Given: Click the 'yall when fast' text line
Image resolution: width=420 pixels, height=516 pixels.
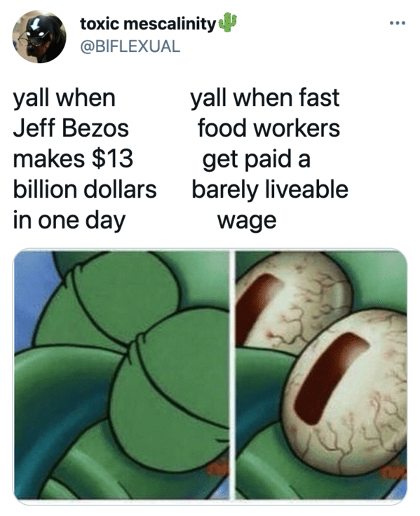Looking at the screenshot, I should pyautogui.click(x=265, y=97).
